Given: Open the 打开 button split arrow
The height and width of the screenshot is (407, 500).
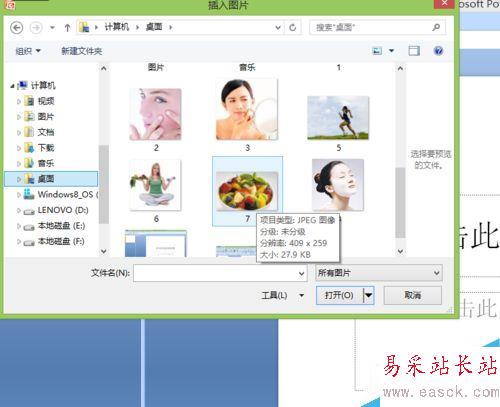Looking at the screenshot, I should click(x=368, y=295).
